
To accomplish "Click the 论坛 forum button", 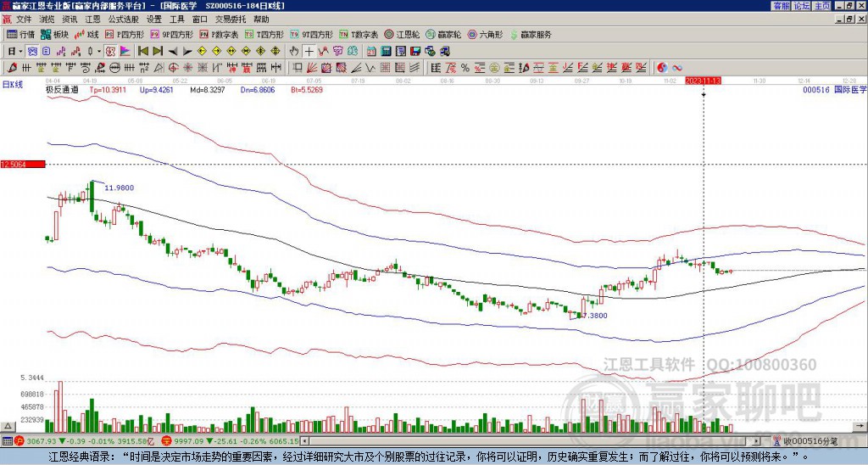I will pyautogui.click(x=802, y=6).
